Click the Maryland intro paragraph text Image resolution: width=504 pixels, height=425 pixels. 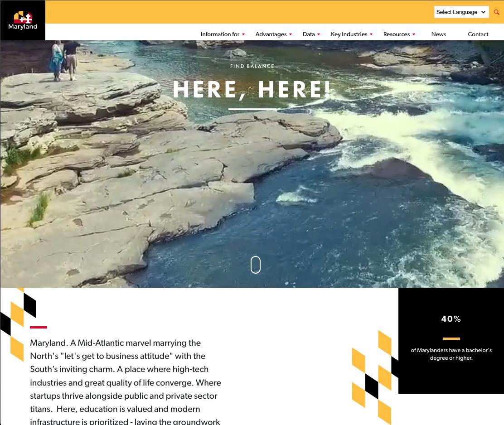pos(126,382)
